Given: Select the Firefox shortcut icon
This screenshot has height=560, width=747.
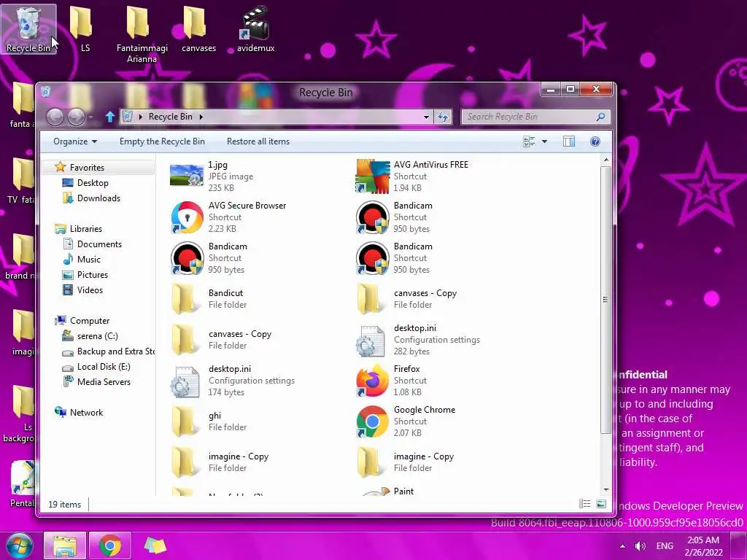Looking at the screenshot, I should [x=372, y=381].
